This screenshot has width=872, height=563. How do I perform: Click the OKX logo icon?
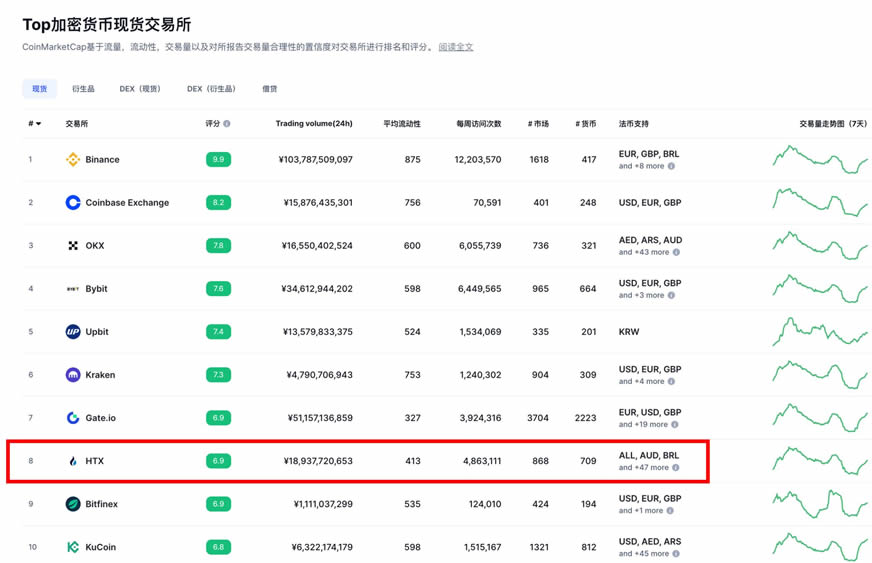click(73, 246)
